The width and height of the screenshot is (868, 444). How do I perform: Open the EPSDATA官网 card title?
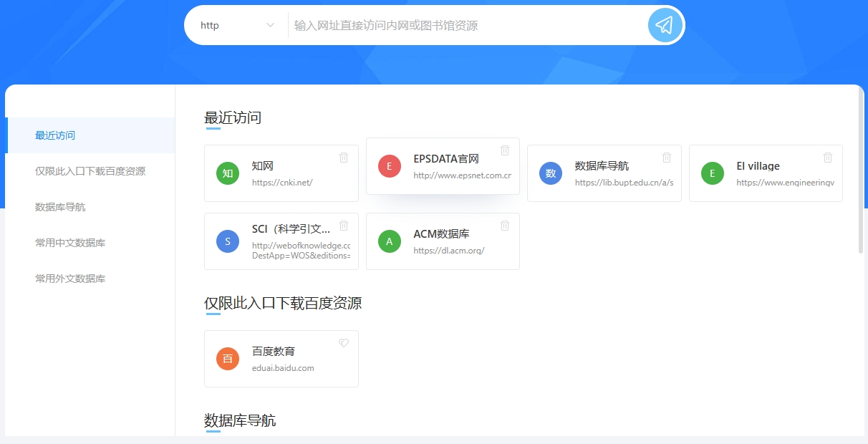[446, 159]
